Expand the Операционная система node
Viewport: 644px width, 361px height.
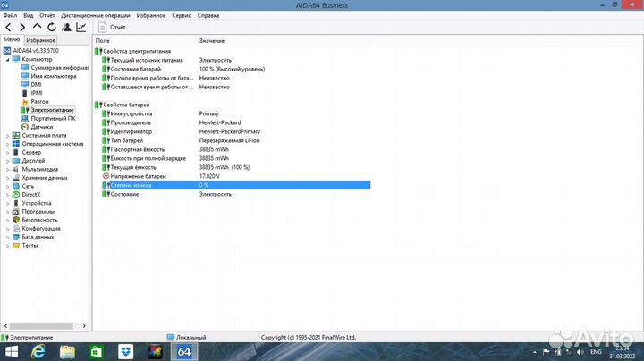7,144
